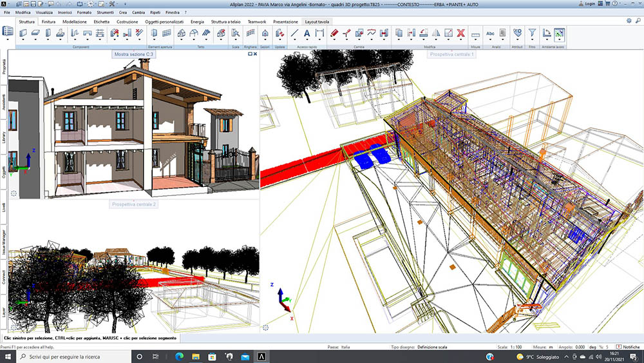Viewport: 644px width, 363px height.
Task: Select the Mirror tool in Modifica
Action: point(436,34)
